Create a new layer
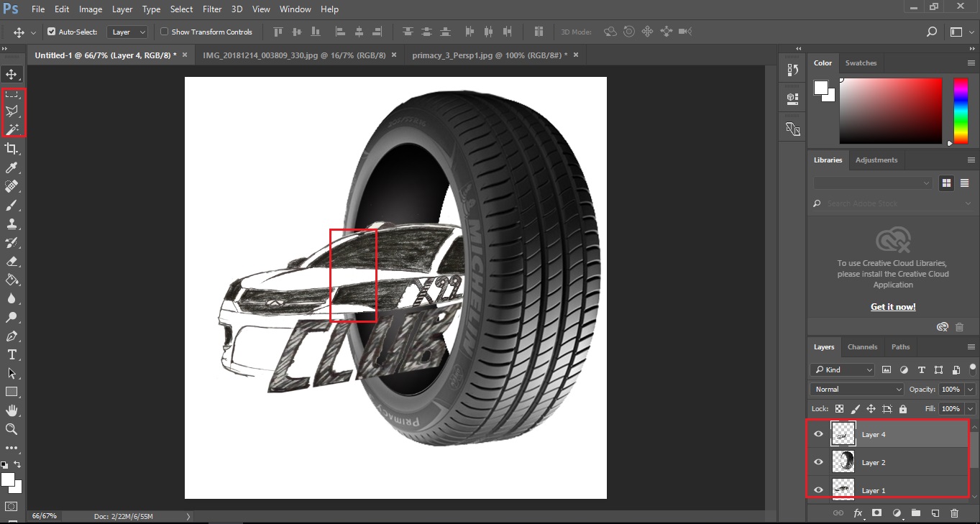Screen dimensions: 980x524 pos(935,513)
